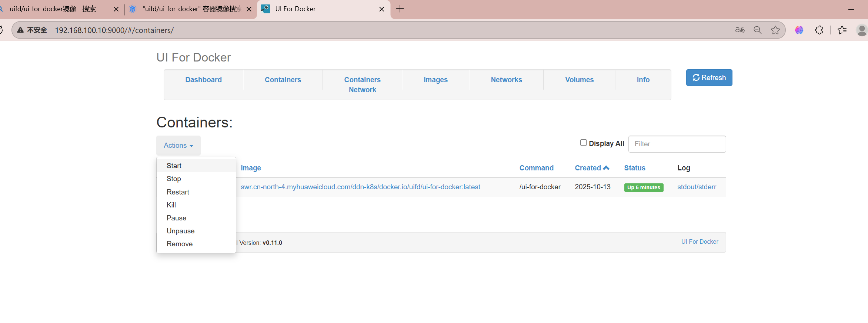The height and width of the screenshot is (323, 868).
Task: Go to the Containers nav tab
Action: click(x=283, y=80)
